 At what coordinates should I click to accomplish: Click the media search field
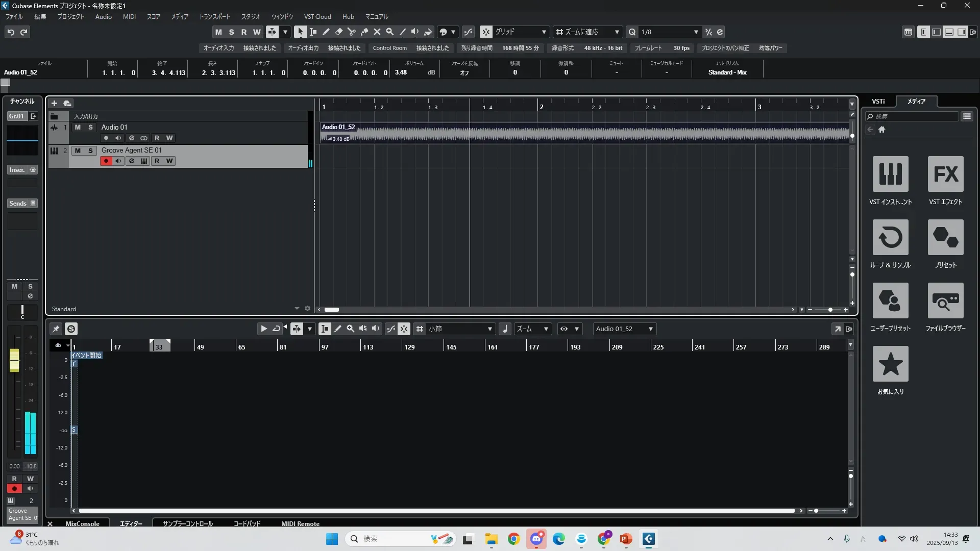[x=914, y=116]
